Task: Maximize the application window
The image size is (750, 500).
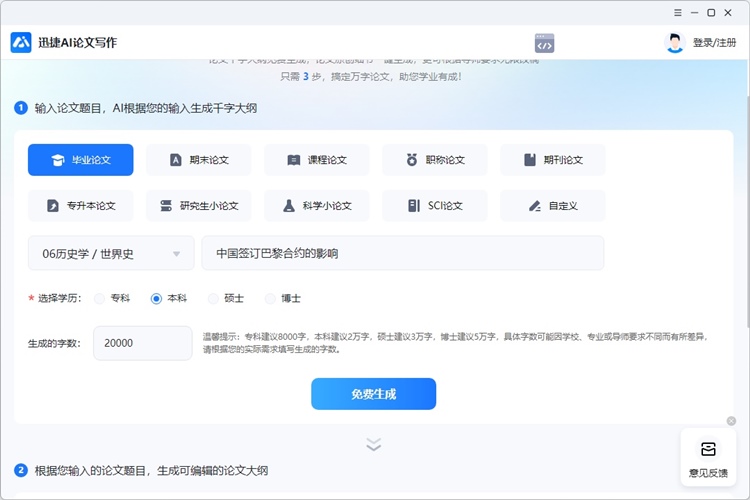Action: 711,13
